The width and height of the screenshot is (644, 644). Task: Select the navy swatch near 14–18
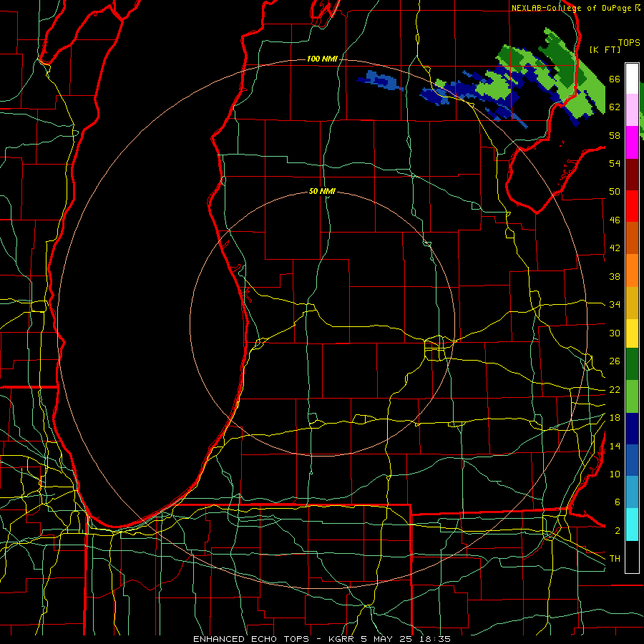pos(632,429)
